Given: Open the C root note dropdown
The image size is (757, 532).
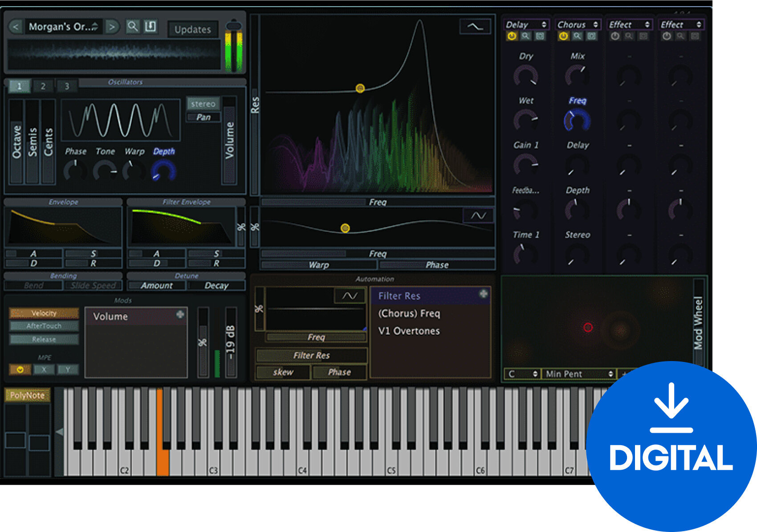Looking at the screenshot, I should pos(523,374).
